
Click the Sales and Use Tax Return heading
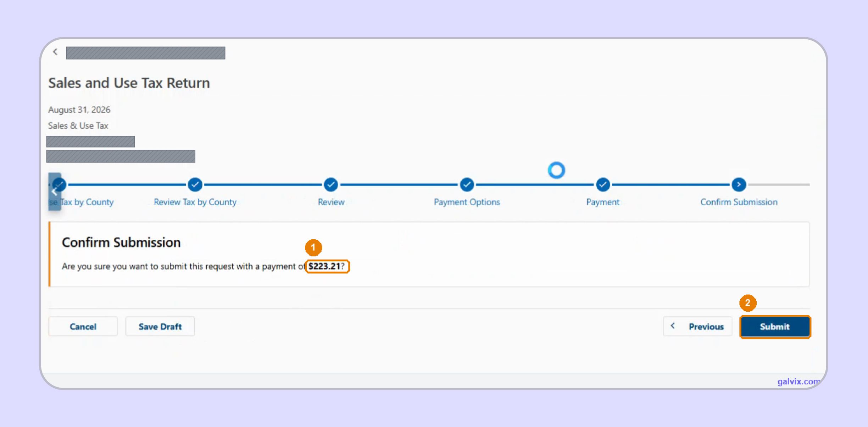[x=129, y=83]
